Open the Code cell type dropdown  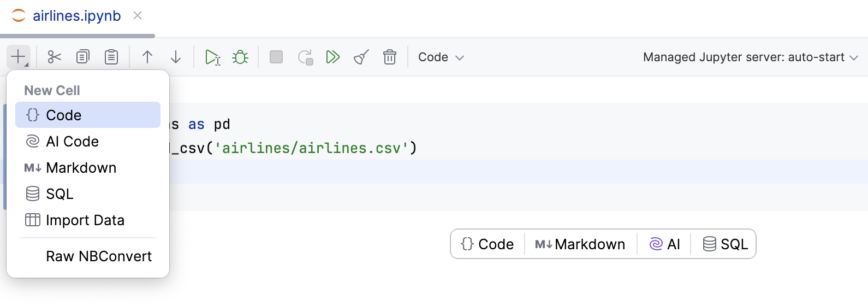pos(441,57)
